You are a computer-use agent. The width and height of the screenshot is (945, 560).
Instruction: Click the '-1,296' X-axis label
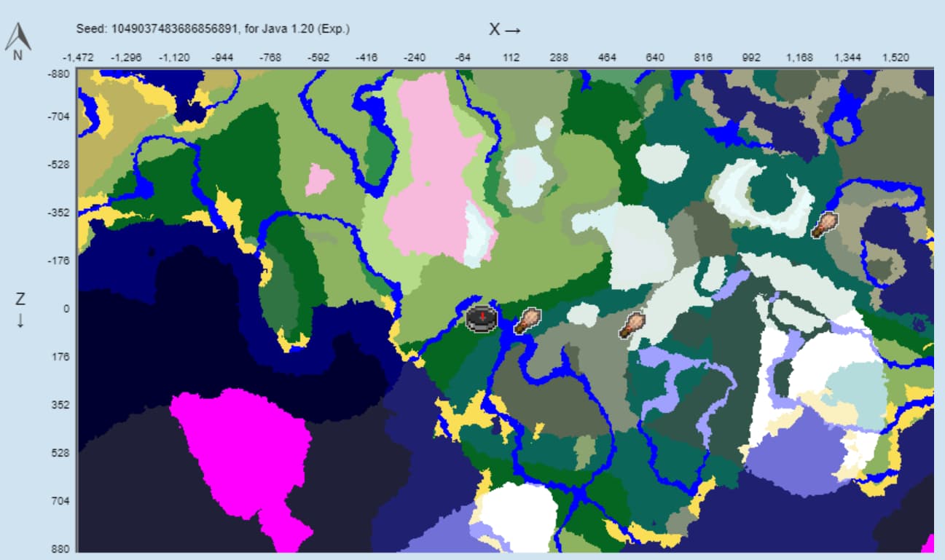coord(126,58)
